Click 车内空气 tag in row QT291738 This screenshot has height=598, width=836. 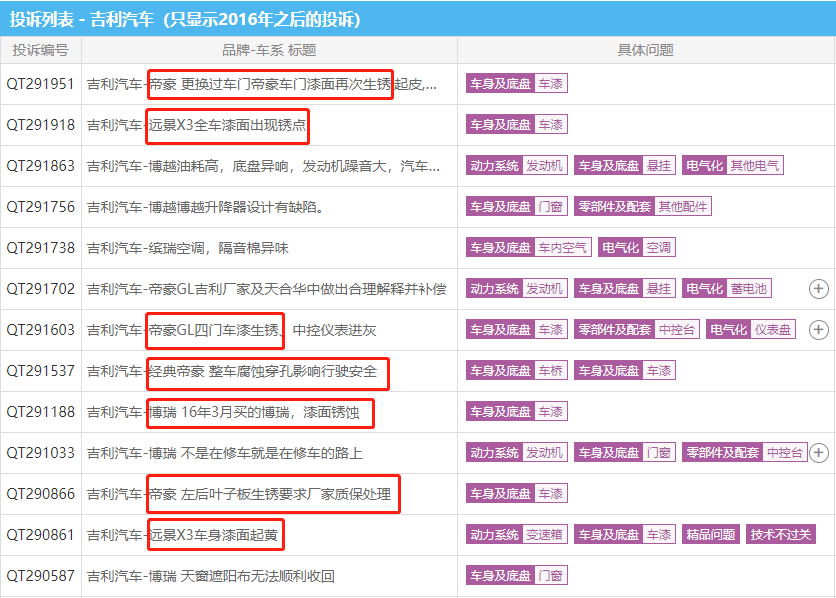562,248
